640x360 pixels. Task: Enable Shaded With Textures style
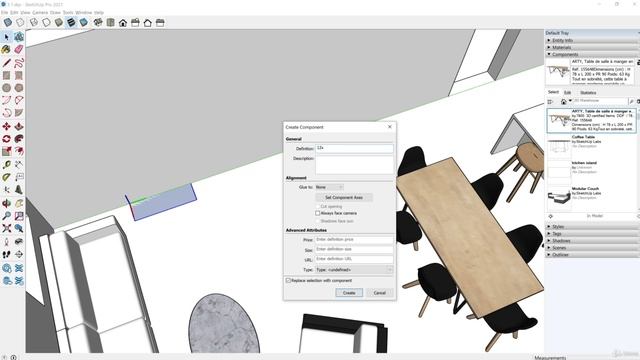(x=71, y=23)
